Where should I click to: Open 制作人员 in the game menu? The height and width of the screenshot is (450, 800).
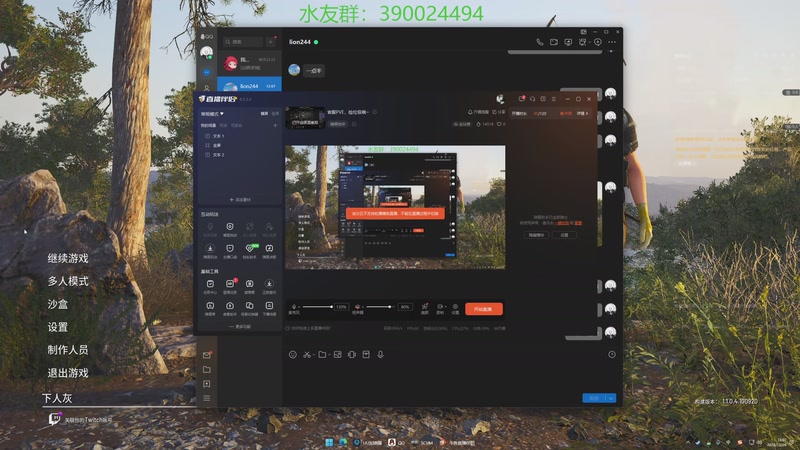pyautogui.click(x=68, y=350)
